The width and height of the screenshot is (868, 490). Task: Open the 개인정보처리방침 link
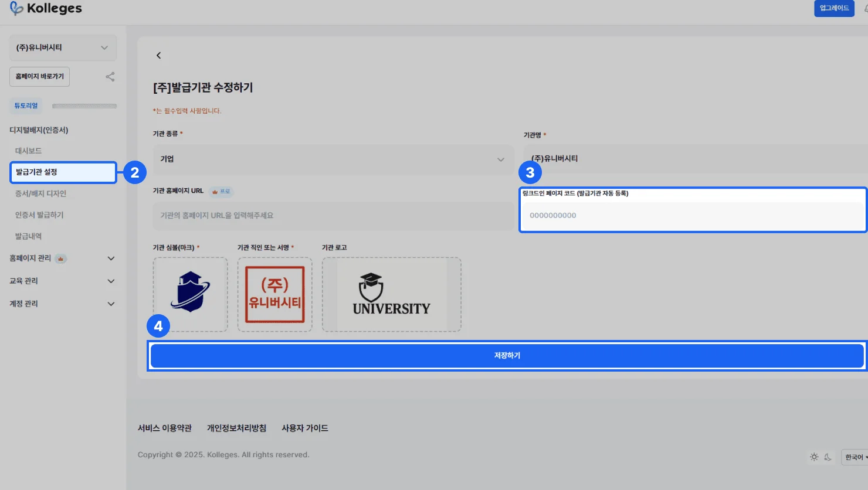(x=236, y=428)
